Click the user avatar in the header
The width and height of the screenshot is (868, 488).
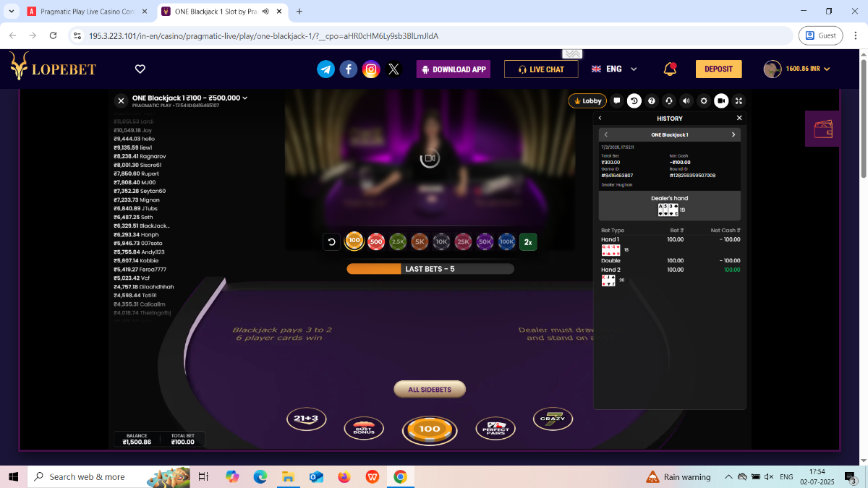coord(773,69)
